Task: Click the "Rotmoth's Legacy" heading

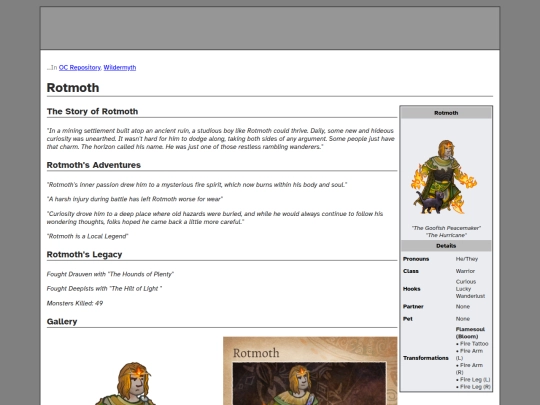Action: click(84, 255)
